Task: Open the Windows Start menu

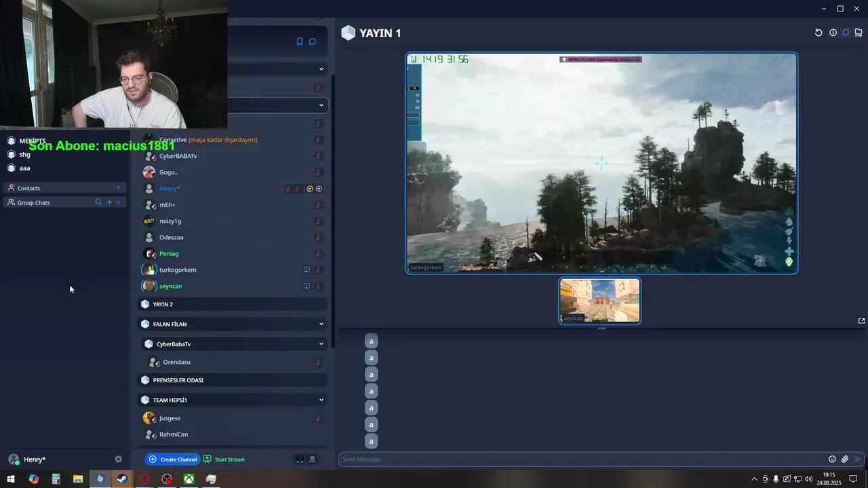Action: (11, 479)
